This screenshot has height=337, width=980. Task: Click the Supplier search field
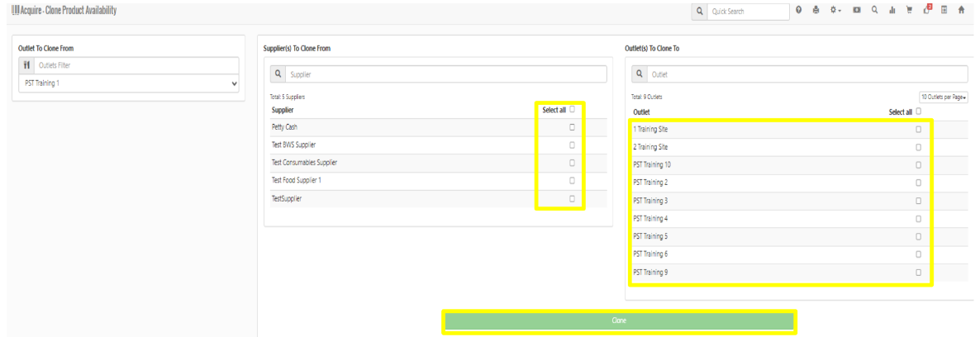tap(446, 74)
